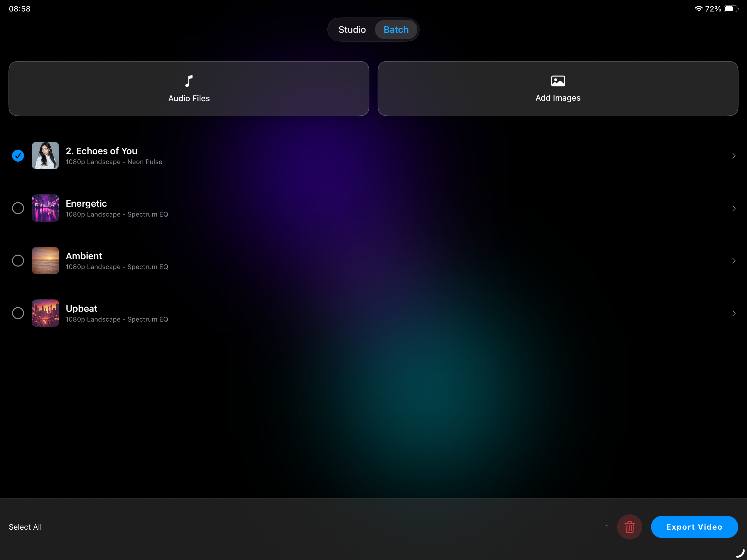Click '1080p Landscape • Neon Pulse' subtitle

[114, 162]
